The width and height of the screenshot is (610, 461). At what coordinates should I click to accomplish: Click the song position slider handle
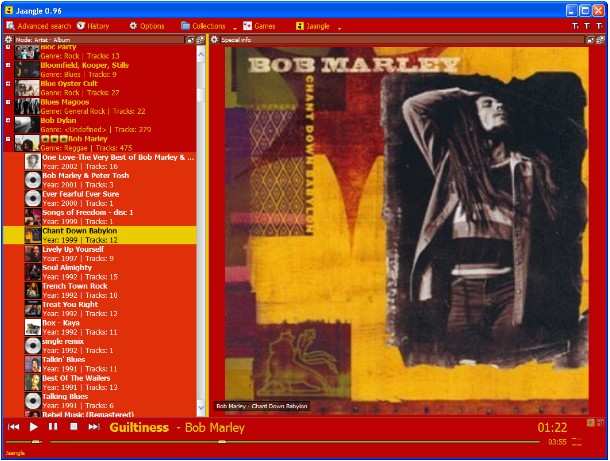[222, 442]
